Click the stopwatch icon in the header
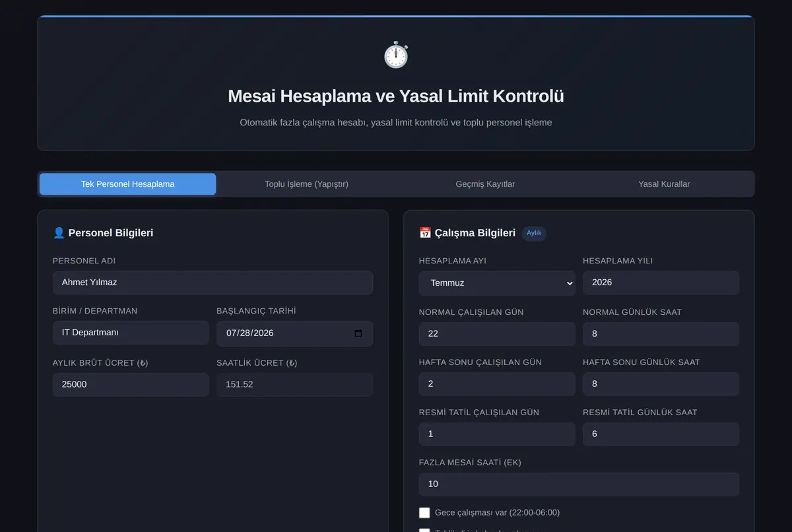 396,55
